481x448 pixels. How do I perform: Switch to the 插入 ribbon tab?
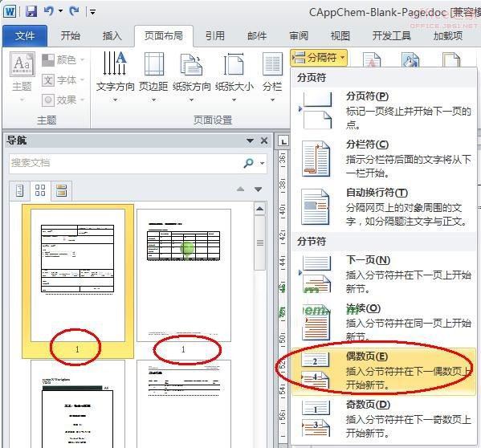pos(112,36)
